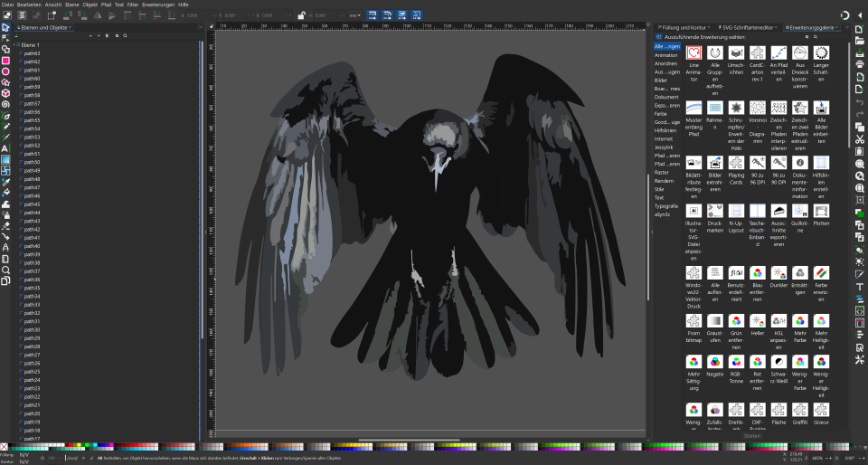Select path63 in the objects list

click(x=32, y=53)
